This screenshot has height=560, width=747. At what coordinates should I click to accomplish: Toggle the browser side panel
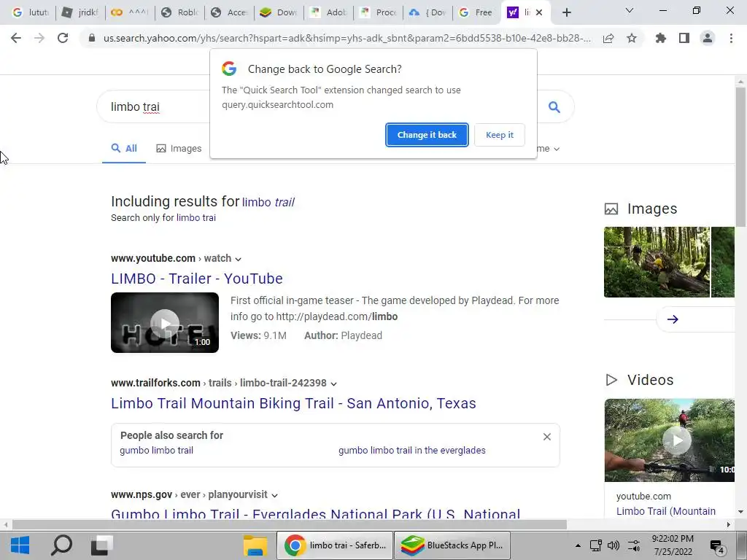point(684,38)
